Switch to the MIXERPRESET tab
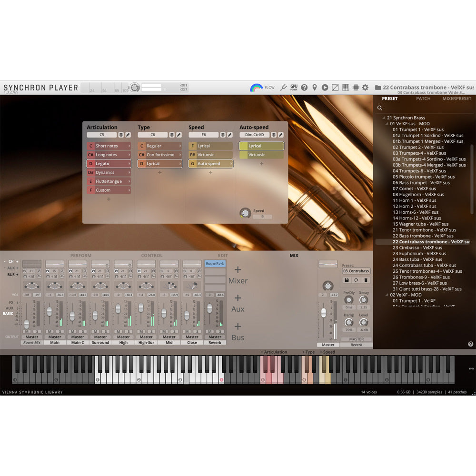Screen dimensions: 476x476 point(456,99)
